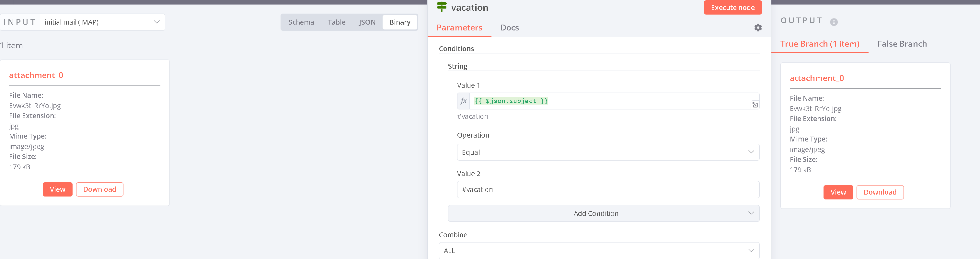Click the vacation node signpost icon
Screen dimensions: 980x259
(442, 7)
